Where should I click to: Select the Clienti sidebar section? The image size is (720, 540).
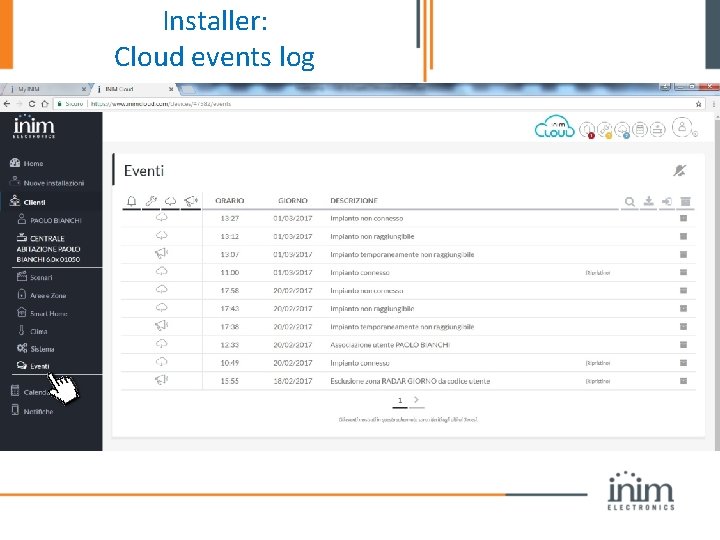(x=28, y=202)
